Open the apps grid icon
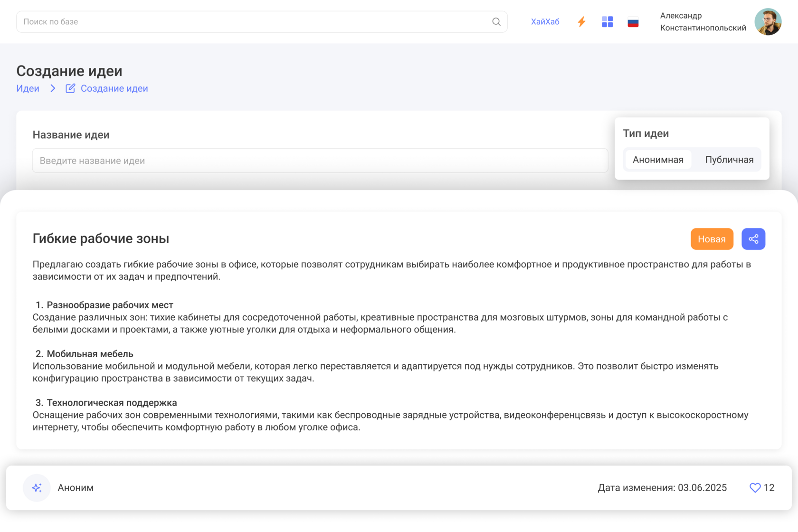This screenshot has width=798, height=532. coord(607,22)
